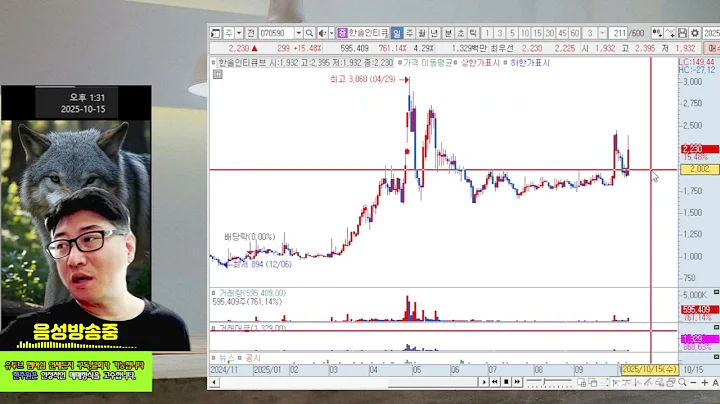Select the 3 interval button next to 1
The width and height of the screenshot is (720, 404).
[500, 33]
